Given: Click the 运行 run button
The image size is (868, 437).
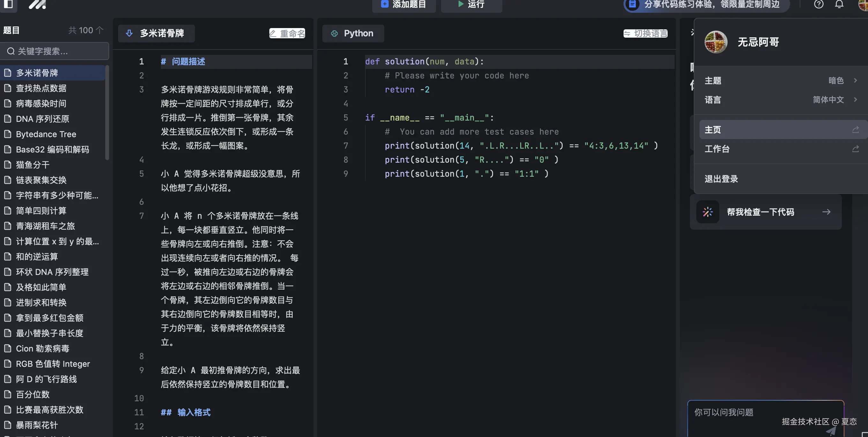Looking at the screenshot, I should pos(471,4).
